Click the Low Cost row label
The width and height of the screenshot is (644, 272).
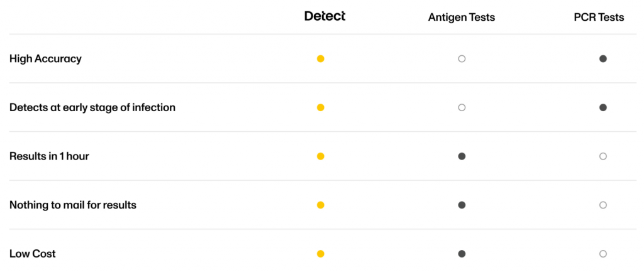[x=33, y=254]
